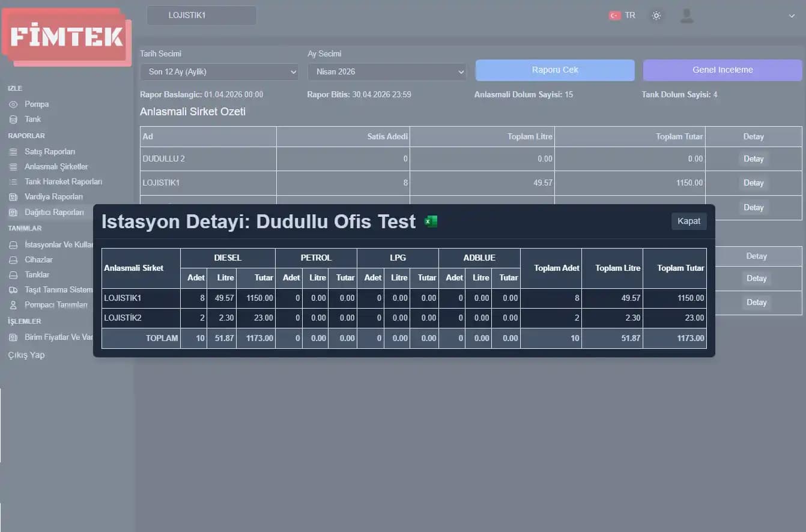Click the database icon beside Tank
806x532 pixels.
point(13,119)
